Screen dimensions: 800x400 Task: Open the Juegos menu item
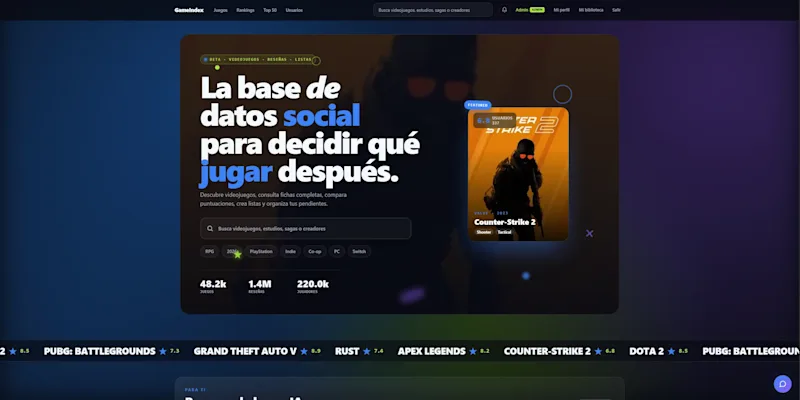(x=220, y=10)
